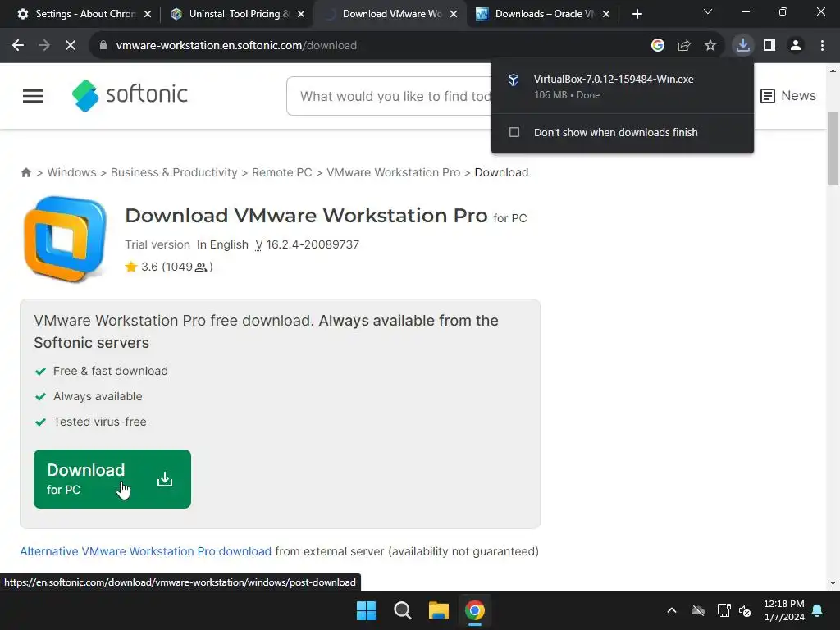Focus the Softonic search field

(389, 96)
